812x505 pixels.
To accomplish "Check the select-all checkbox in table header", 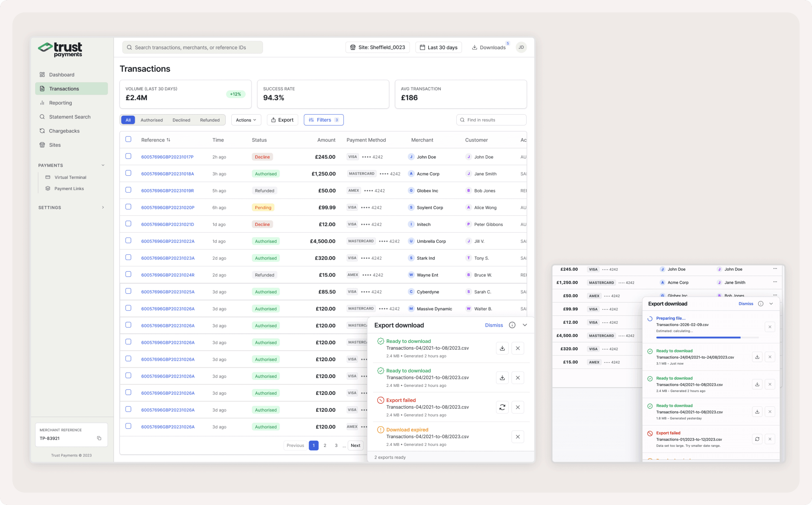I will click(128, 139).
